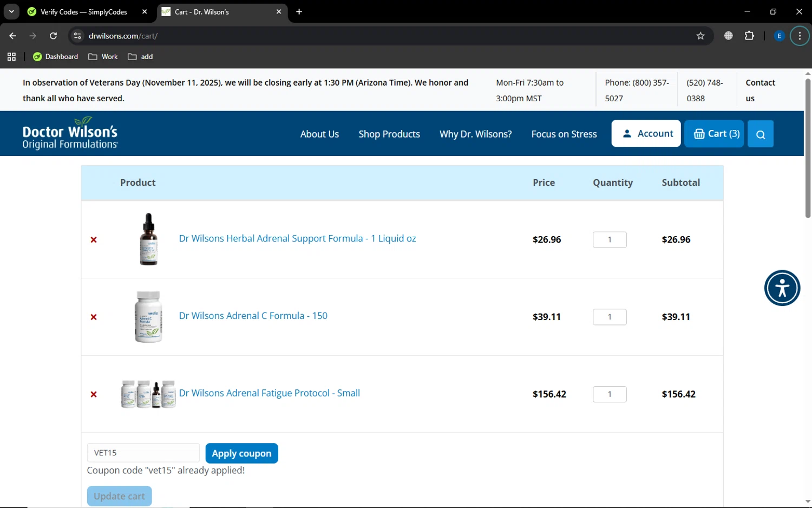This screenshot has width=812, height=508.
Task: Open Why Dr. Wilsons? menu item
Action: pos(475,134)
